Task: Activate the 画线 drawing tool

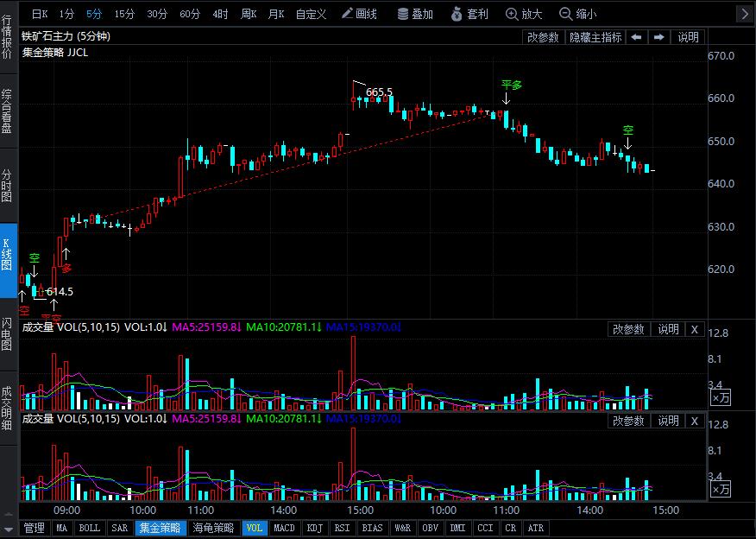Action: [359, 14]
